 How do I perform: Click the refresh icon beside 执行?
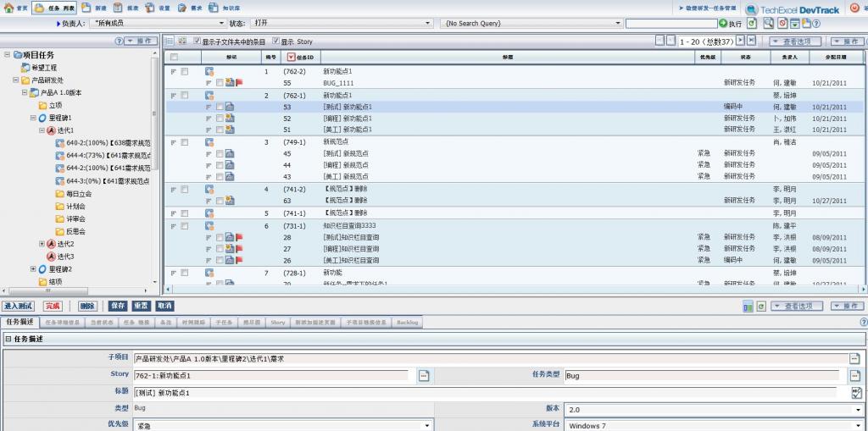752,24
